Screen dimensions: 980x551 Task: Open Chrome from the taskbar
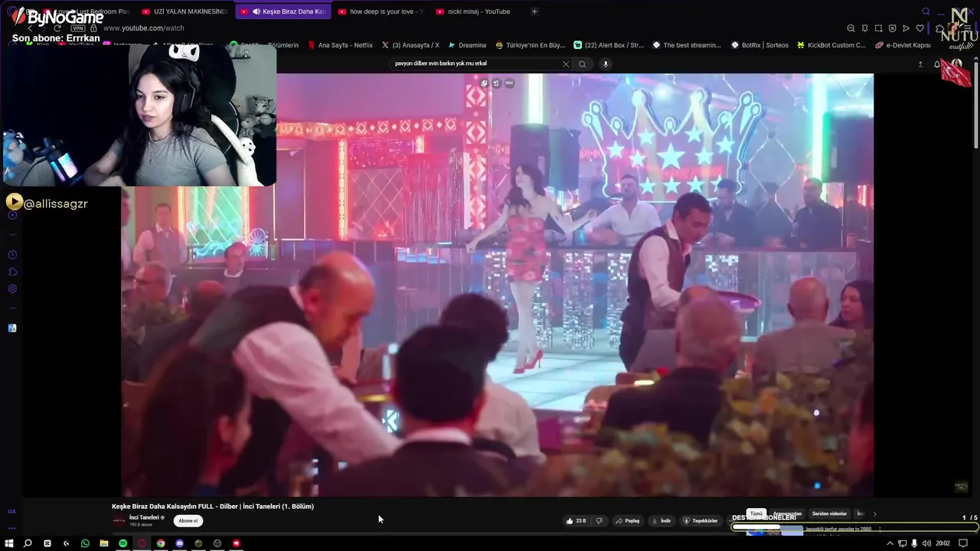coord(161,543)
